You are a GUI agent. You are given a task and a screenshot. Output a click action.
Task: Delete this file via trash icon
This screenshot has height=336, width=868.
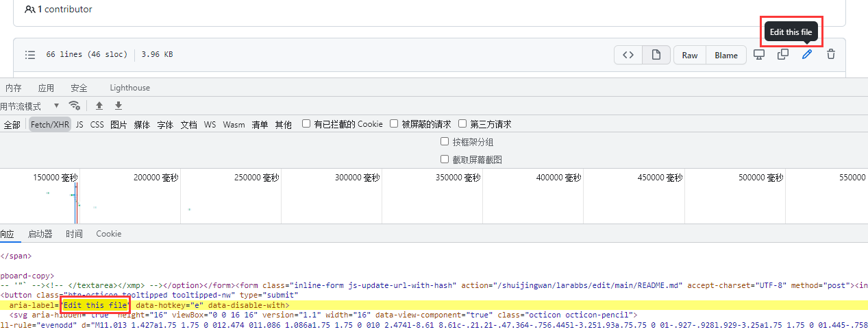pyautogui.click(x=831, y=55)
